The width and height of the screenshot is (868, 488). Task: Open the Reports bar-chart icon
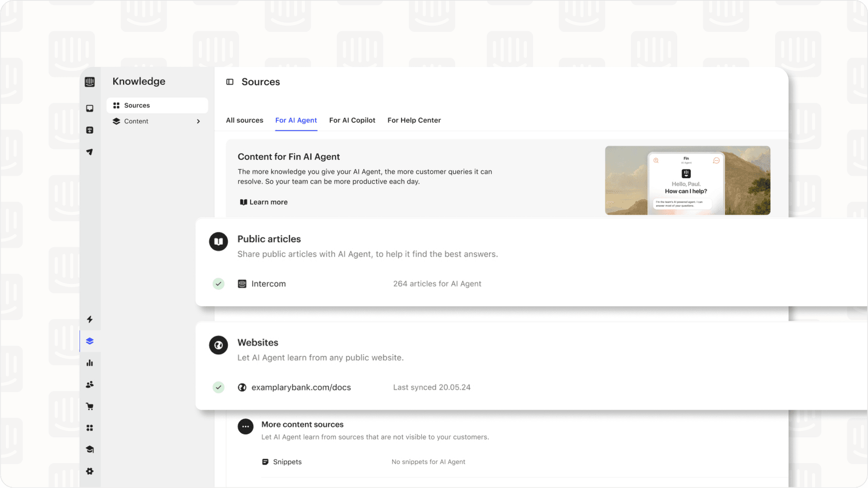tap(90, 363)
